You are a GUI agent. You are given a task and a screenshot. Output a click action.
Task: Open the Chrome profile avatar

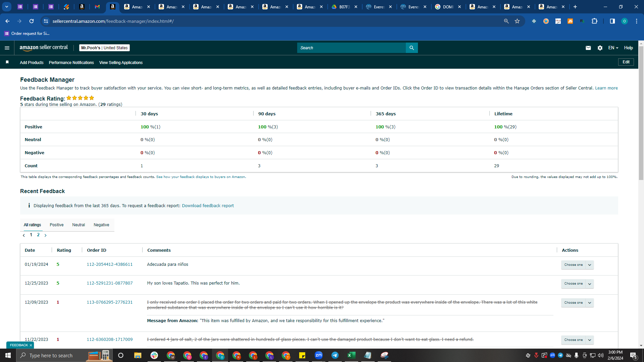(624, 21)
